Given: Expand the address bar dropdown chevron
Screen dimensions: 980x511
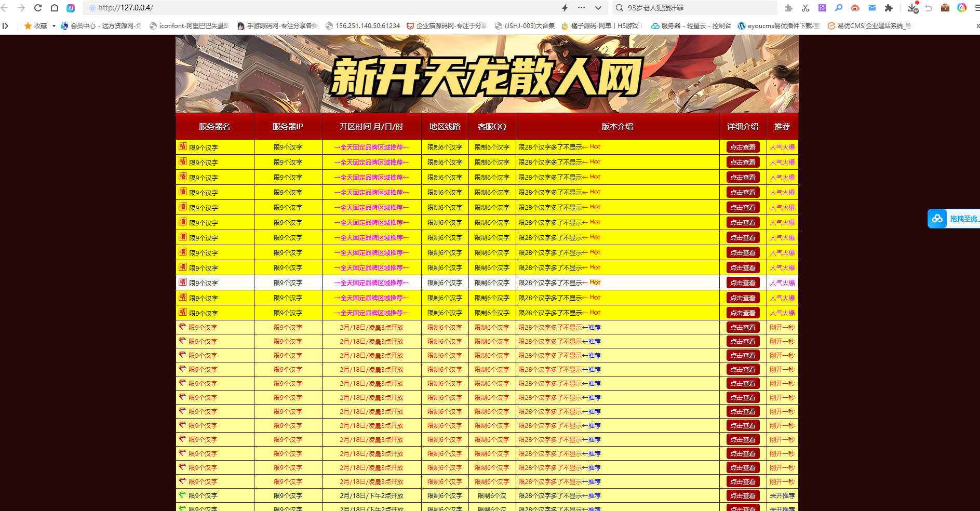Looking at the screenshot, I should click(598, 8).
